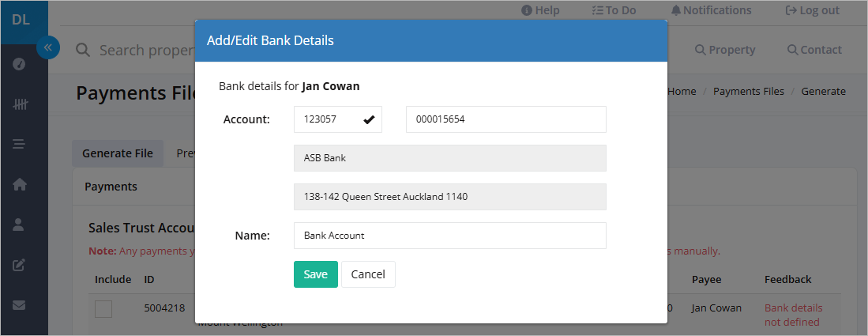
Task: Click payment ID 5004218
Action: (163, 308)
